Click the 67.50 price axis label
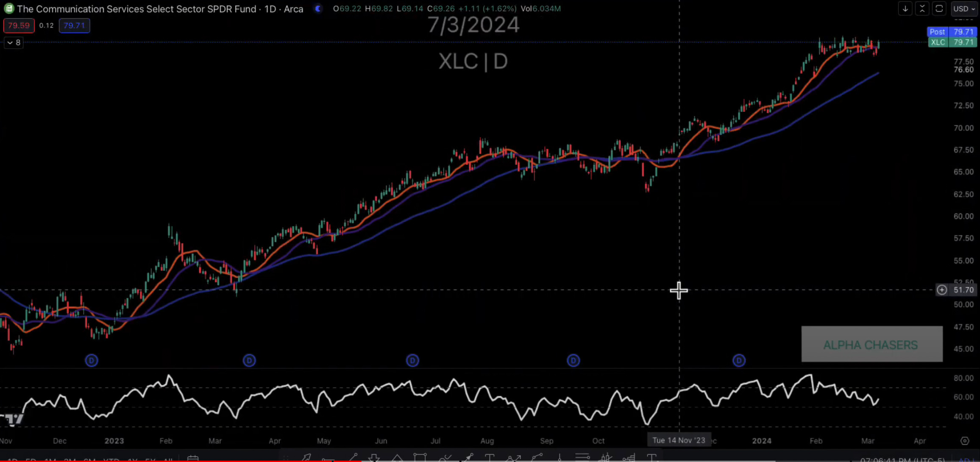980x462 pixels. click(x=963, y=150)
